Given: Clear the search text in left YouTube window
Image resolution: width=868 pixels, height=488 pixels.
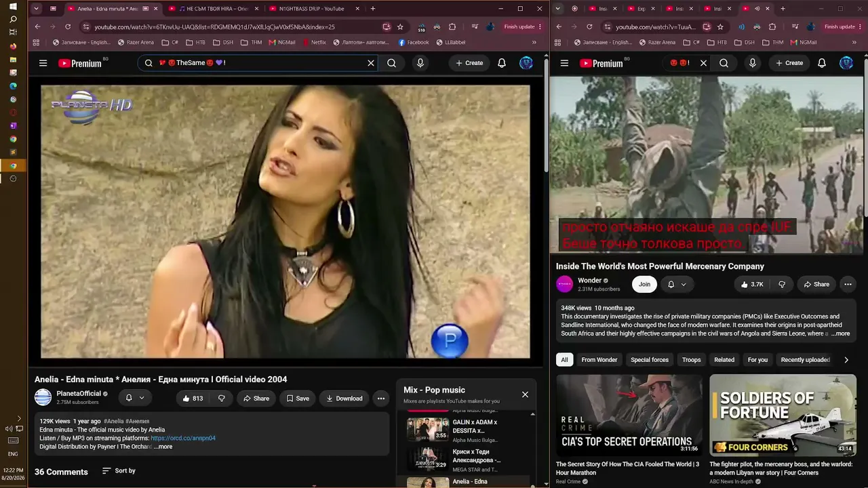Looking at the screenshot, I should (x=371, y=63).
